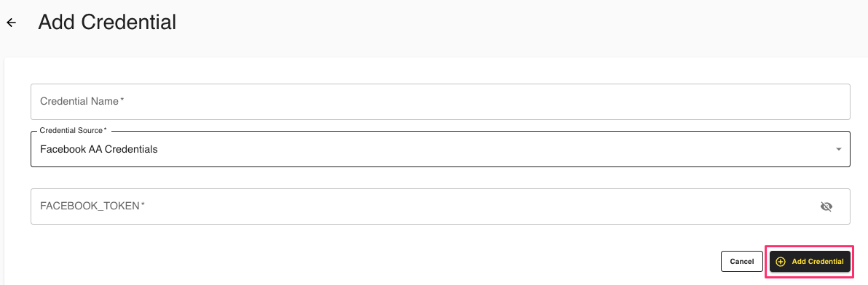
Task: Click the asterisk after Credential Name
Action: pos(122,100)
